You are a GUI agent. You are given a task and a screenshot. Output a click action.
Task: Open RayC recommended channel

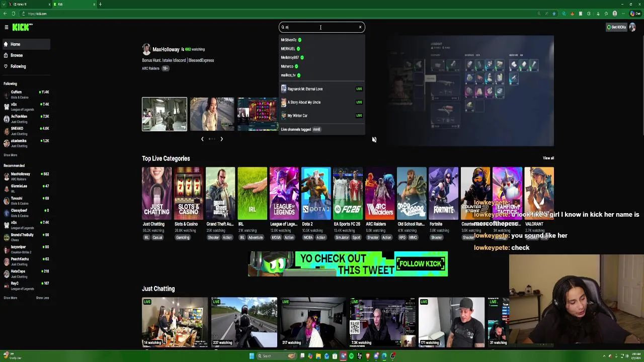(x=26, y=286)
